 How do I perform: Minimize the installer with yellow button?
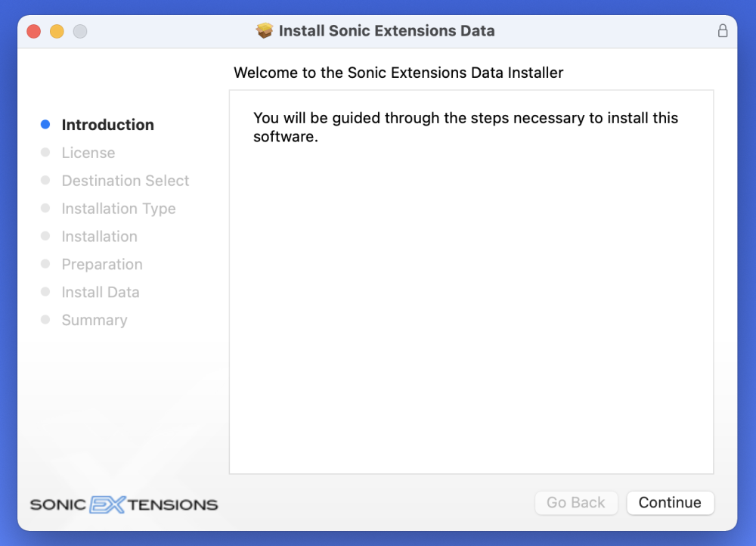(x=57, y=31)
